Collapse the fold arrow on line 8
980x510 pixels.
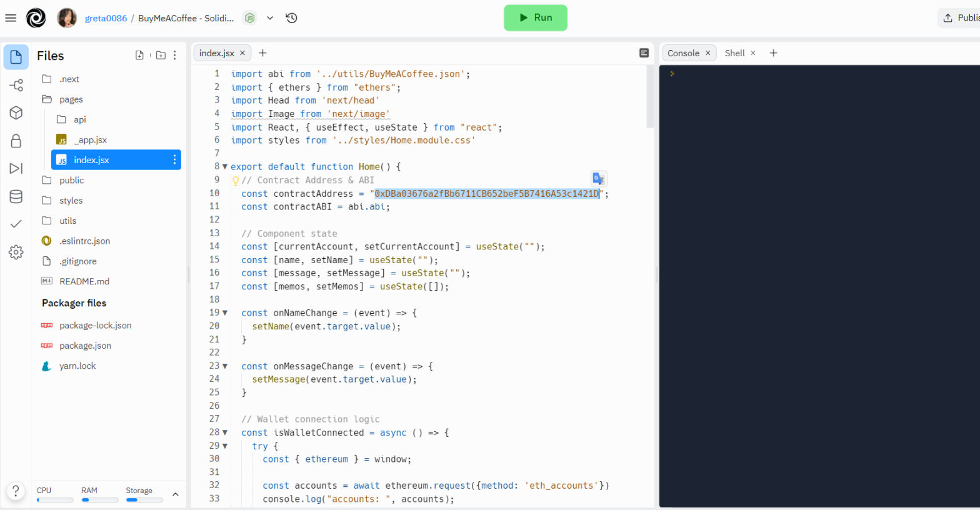tap(225, 167)
